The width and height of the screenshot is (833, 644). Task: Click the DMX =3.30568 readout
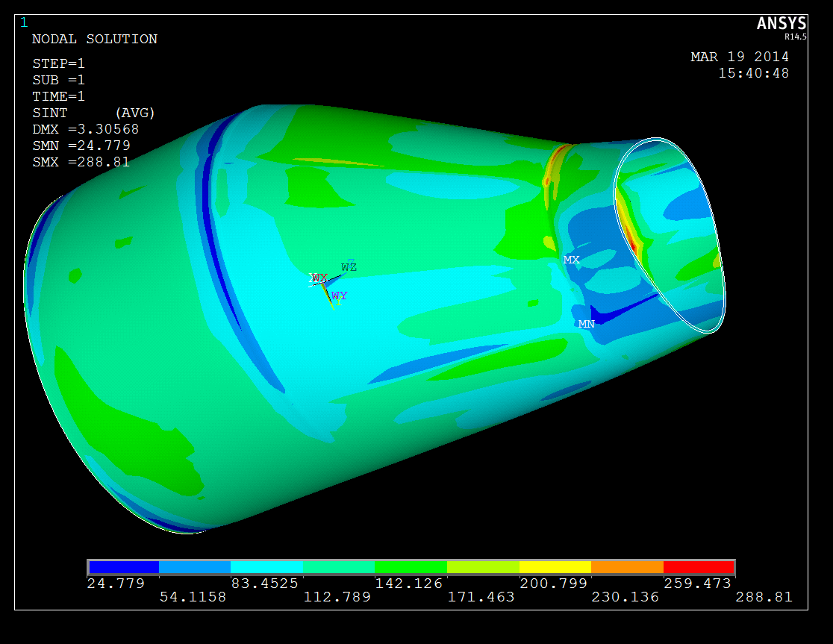(x=85, y=129)
